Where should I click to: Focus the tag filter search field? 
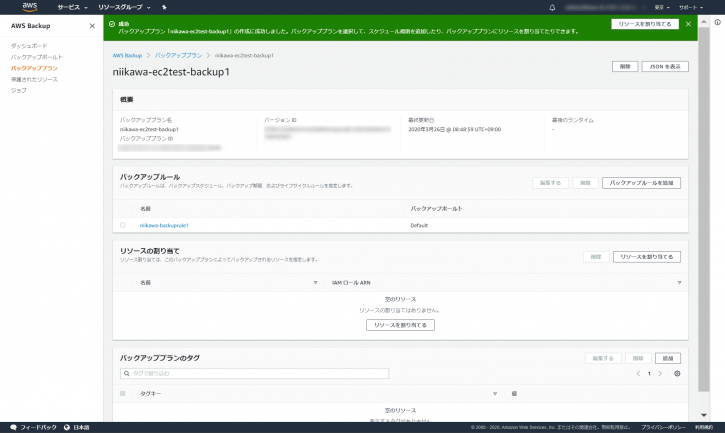pos(254,373)
